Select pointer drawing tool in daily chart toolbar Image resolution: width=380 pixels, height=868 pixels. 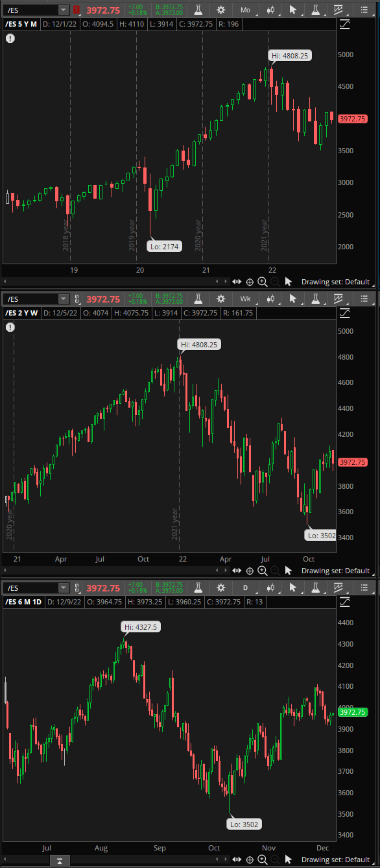294,588
